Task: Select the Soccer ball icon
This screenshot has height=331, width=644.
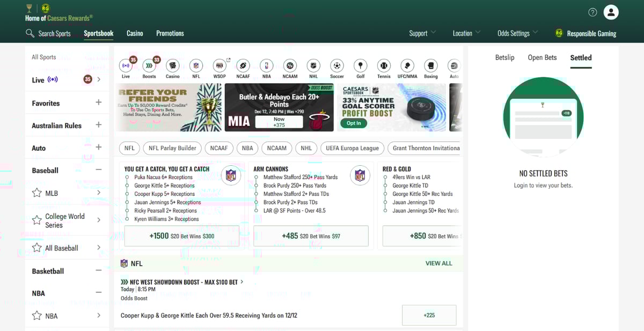Action: (x=337, y=65)
